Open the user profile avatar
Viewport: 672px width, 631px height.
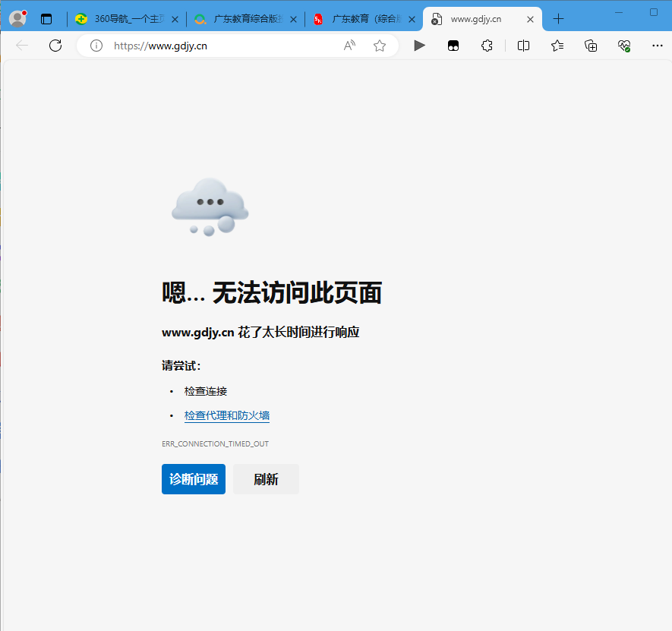[17, 19]
